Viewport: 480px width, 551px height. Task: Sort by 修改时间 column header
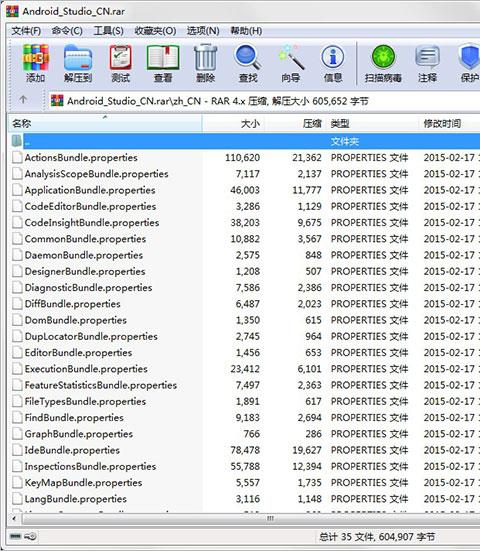point(449,123)
